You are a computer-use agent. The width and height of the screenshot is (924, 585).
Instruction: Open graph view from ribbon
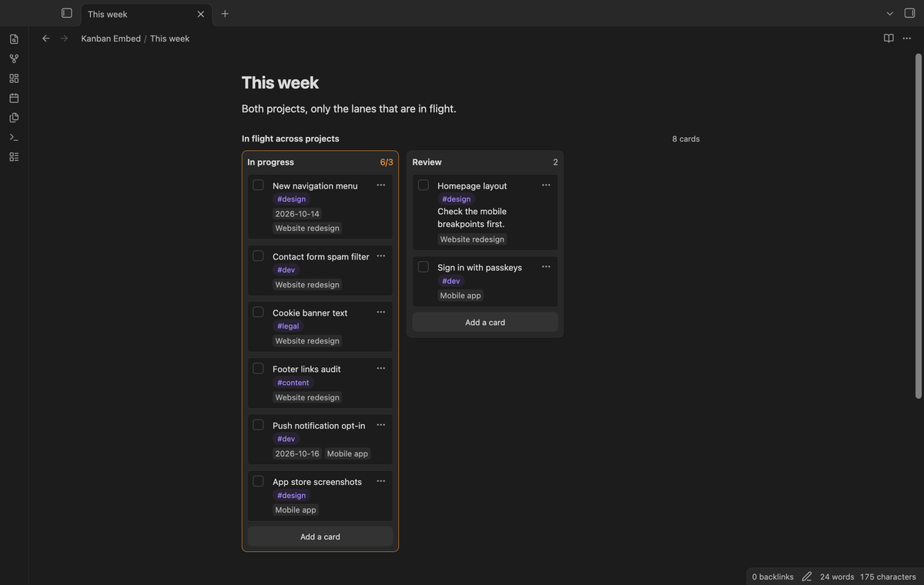coord(14,58)
